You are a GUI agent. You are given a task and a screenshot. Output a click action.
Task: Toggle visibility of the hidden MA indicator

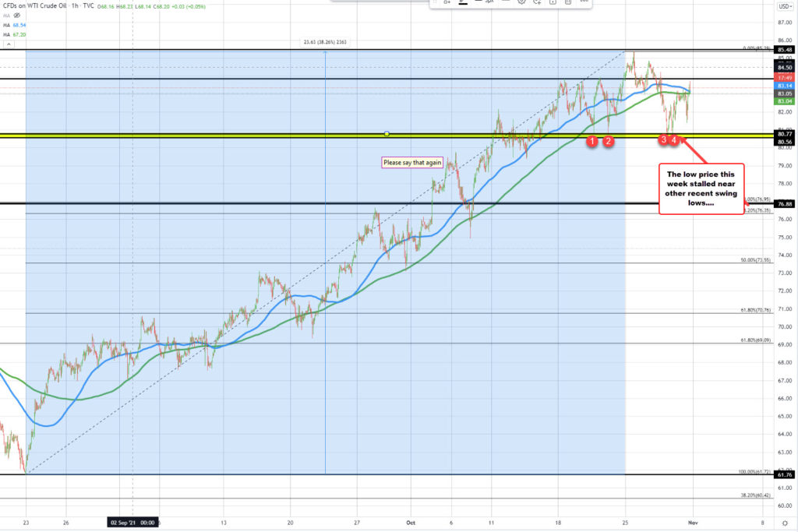(16, 16)
